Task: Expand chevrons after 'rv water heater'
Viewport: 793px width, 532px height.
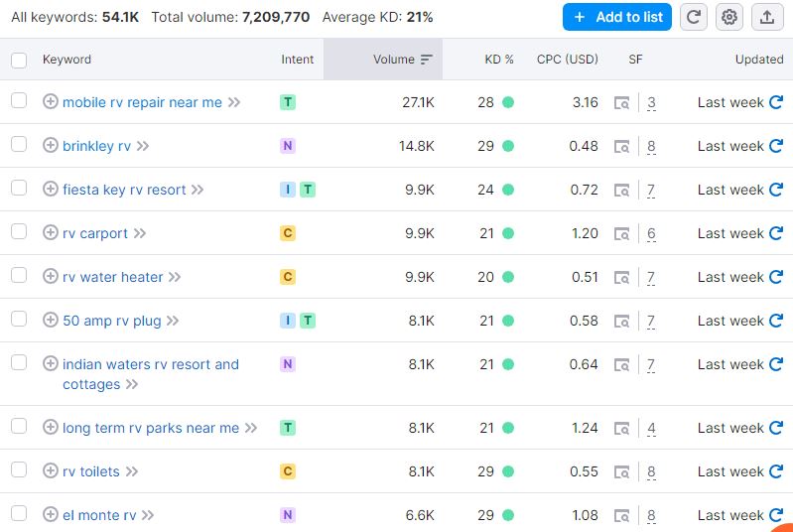Action: pos(175,277)
